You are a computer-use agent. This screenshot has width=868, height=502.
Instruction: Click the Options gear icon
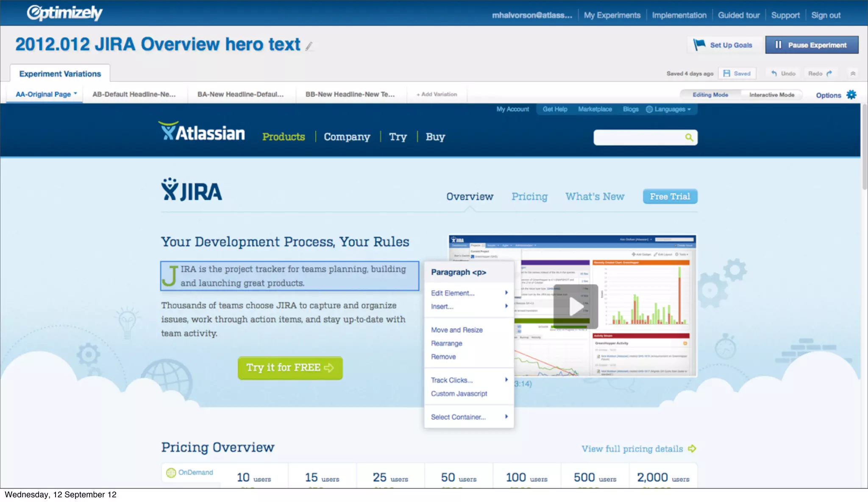[x=851, y=95]
